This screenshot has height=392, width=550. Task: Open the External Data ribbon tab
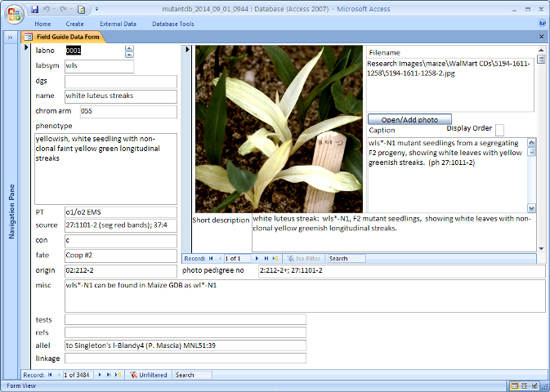pos(118,24)
